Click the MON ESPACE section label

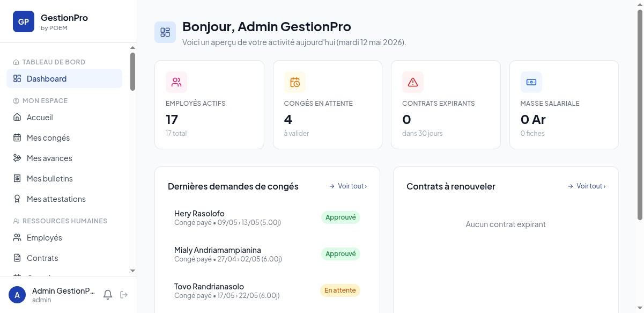click(x=45, y=101)
